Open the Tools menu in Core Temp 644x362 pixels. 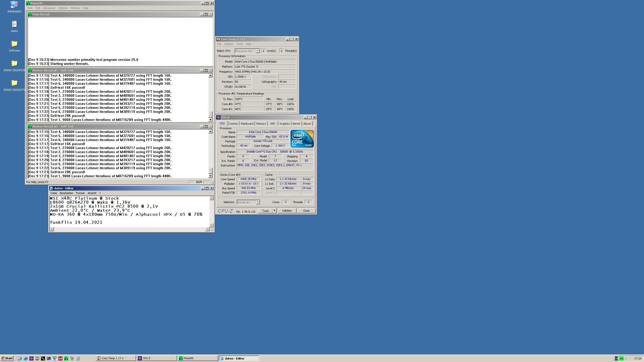coord(239,44)
